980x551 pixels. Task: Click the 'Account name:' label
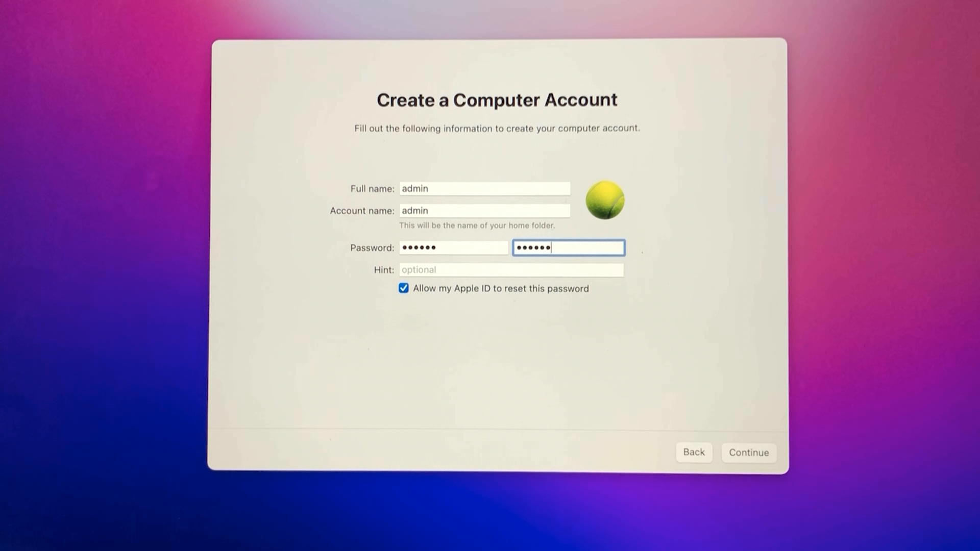point(362,211)
